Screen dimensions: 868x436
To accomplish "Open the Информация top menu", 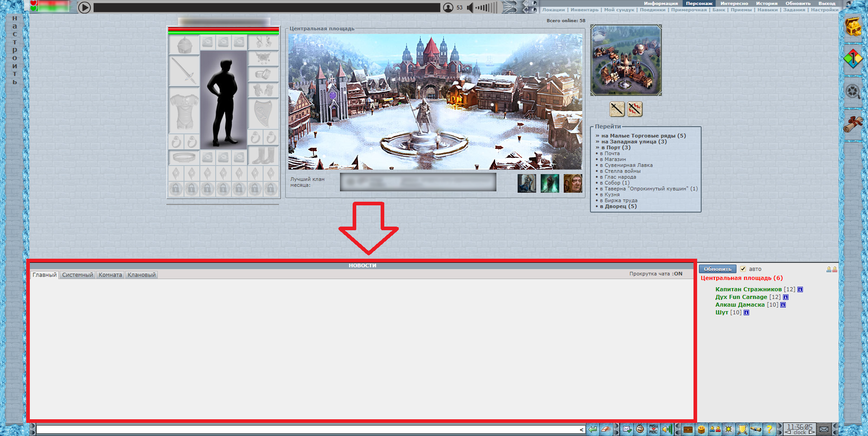I will coord(660,3).
